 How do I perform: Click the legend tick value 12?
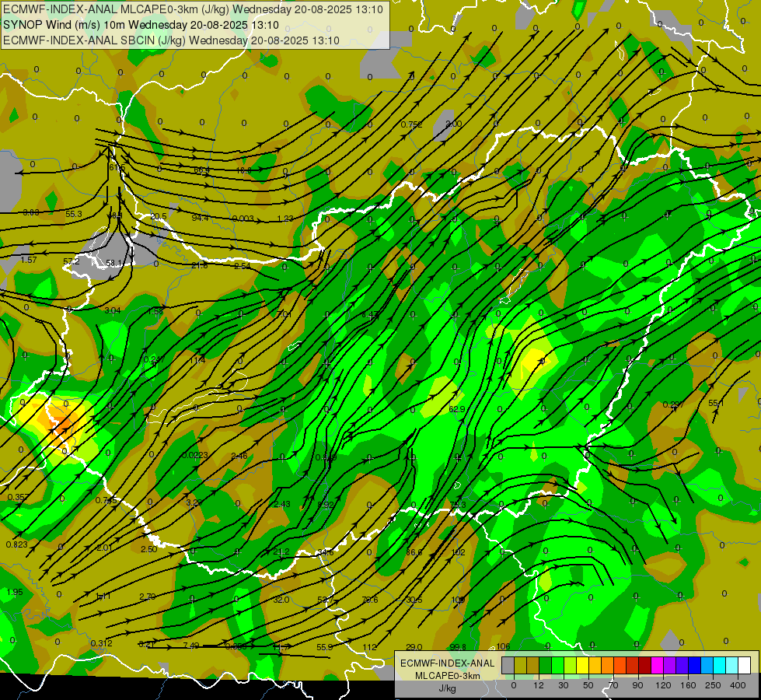539,685
